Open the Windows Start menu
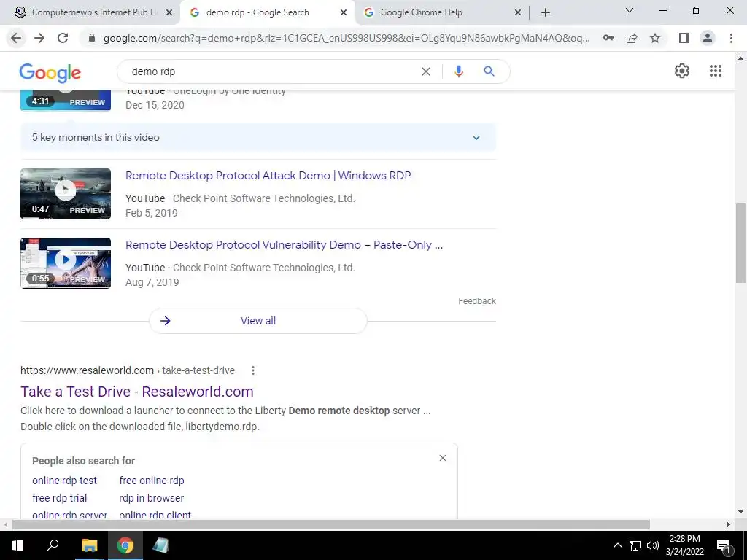 coord(18,545)
